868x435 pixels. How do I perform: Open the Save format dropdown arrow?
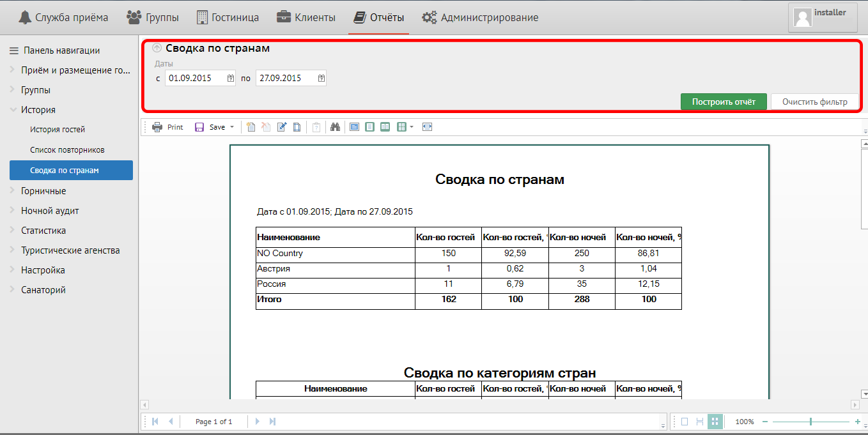coord(232,127)
